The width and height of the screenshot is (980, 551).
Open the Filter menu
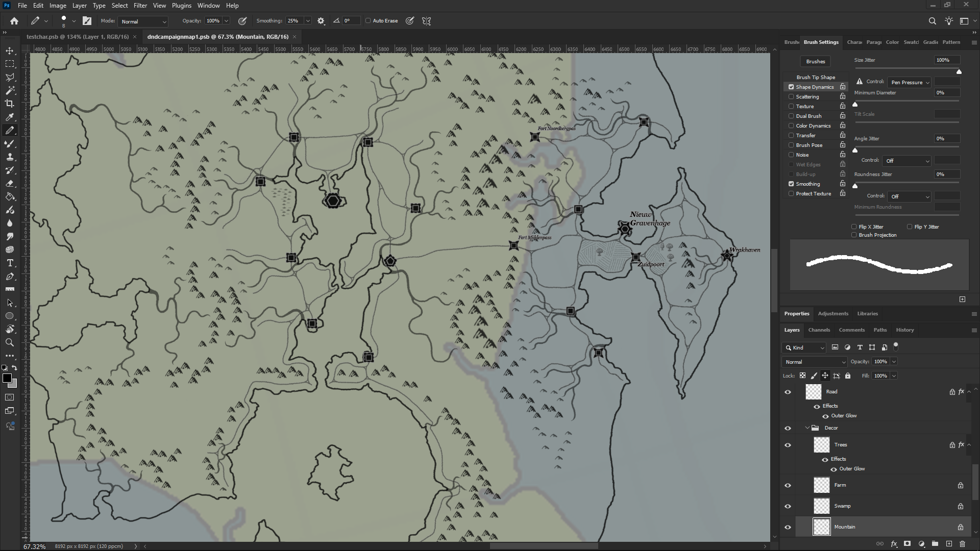(x=140, y=6)
